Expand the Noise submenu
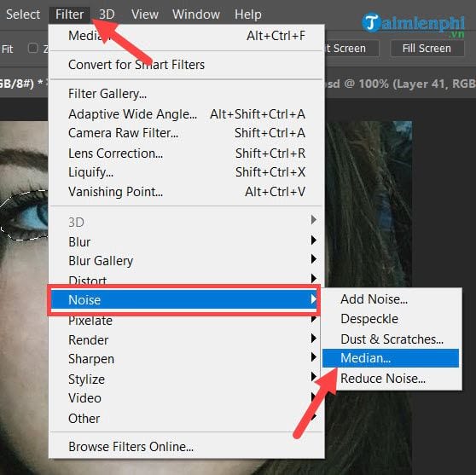 click(x=184, y=300)
